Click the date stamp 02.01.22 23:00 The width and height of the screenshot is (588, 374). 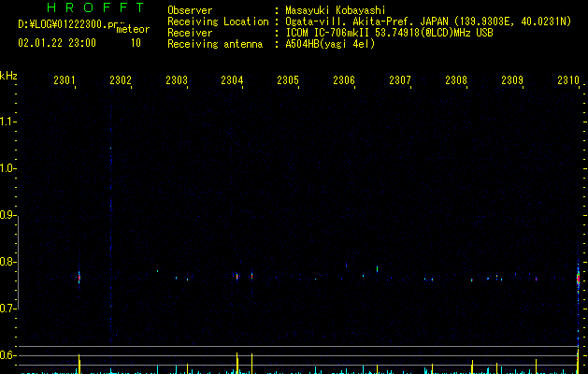(x=57, y=43)
